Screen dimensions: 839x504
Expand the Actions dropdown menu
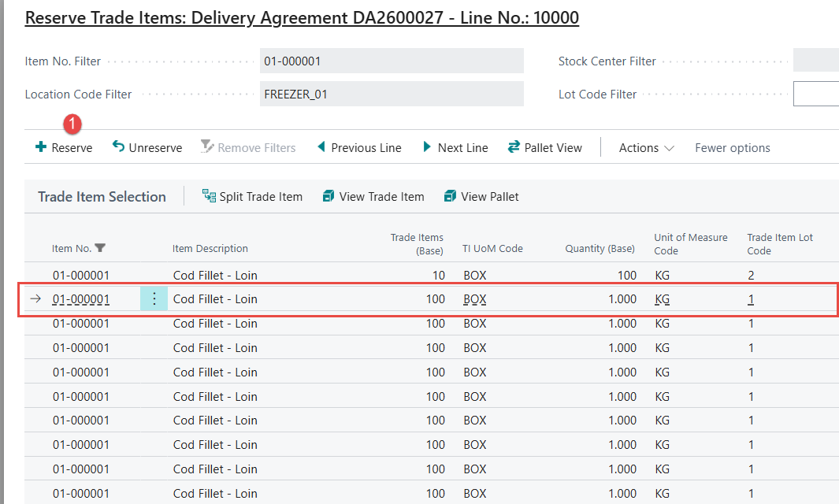646,147
